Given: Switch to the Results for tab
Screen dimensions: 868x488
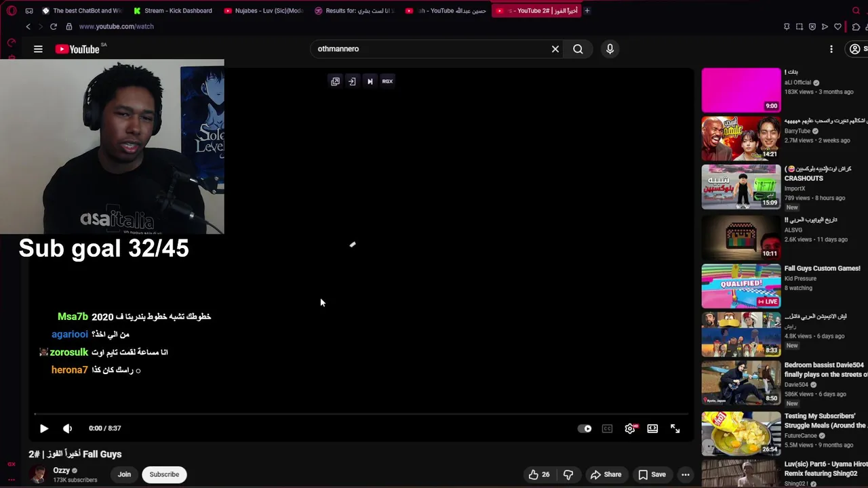Looking at the screenshot, I should [x=354, y=11].
